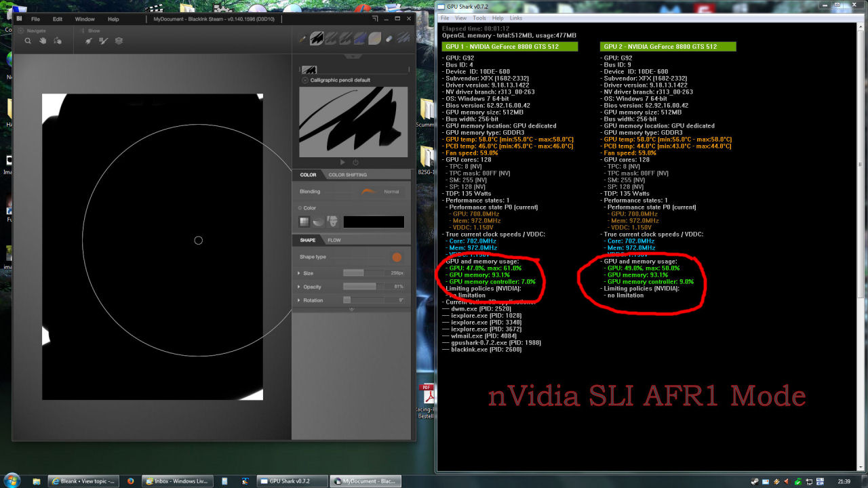
Task: Expand the Rotation parameter arrow
Action: [x=300, y=300]
